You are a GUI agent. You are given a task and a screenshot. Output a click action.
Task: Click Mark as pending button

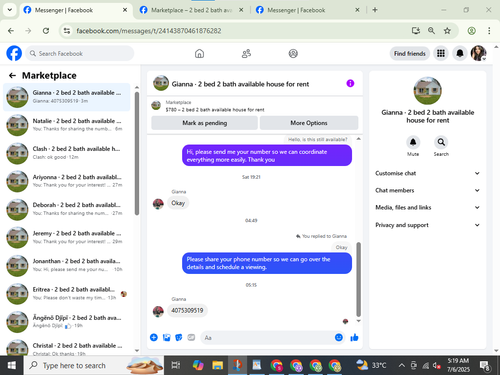point(204,123)
